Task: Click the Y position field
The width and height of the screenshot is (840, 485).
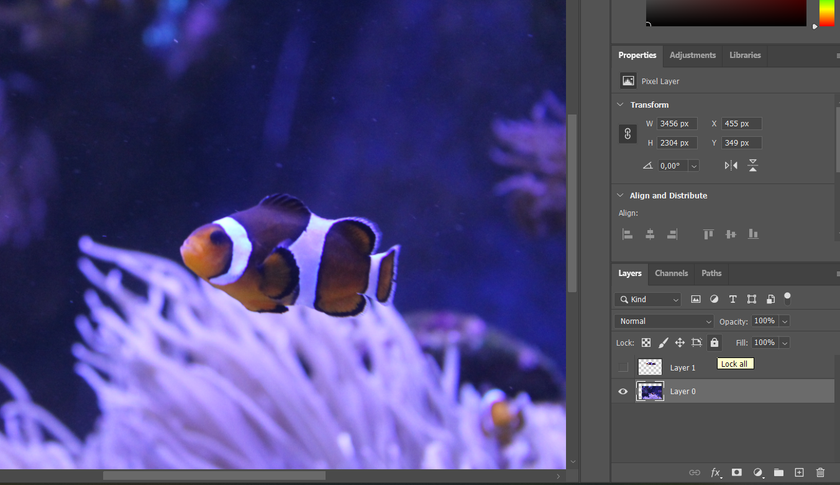Action: [741, 143]
